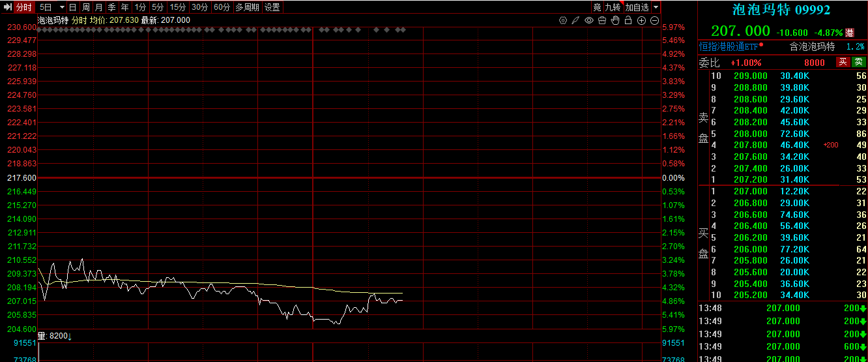Switch to the 分时 intraday tab
Screen dimensions: 868x362
24,7
